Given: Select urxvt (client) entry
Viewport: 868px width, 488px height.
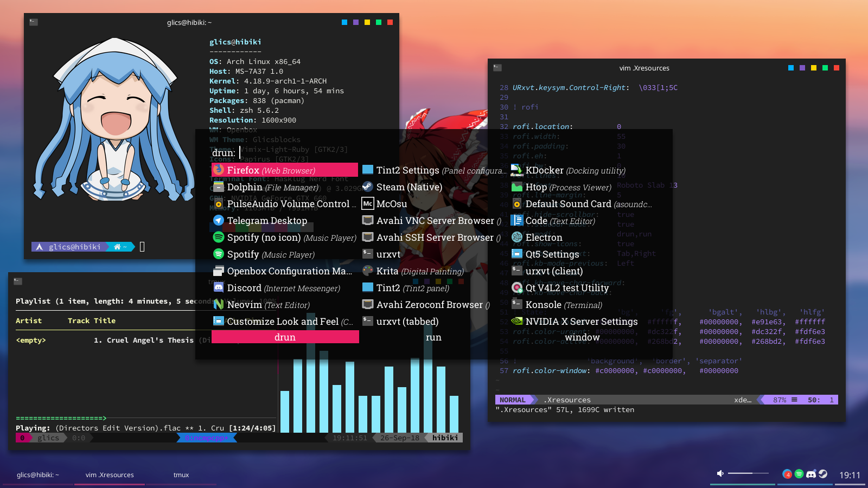Looking at the screenshot, I should (583, 271).
